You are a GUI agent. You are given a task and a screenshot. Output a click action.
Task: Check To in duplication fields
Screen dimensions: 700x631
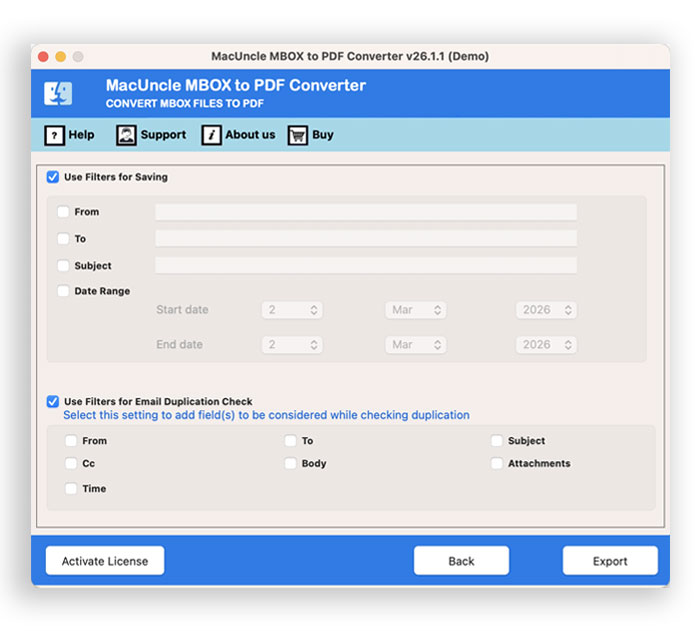pyautogui.click(x=291, y=441)
